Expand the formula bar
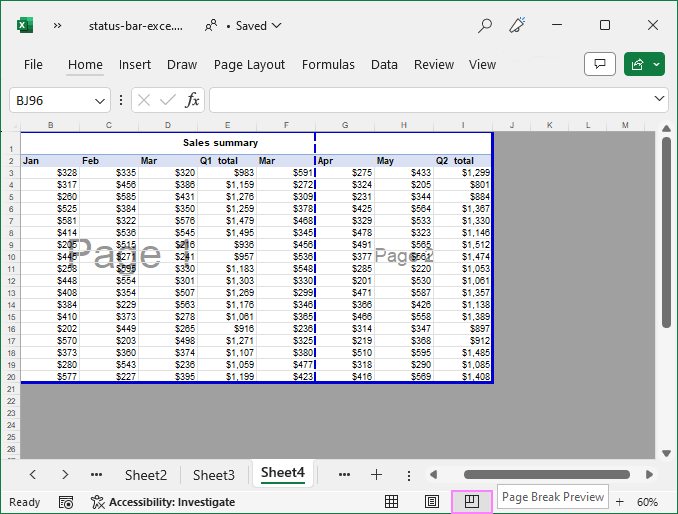Image resolution: width=678 pixels, height=514 pixels. (659, 99)
